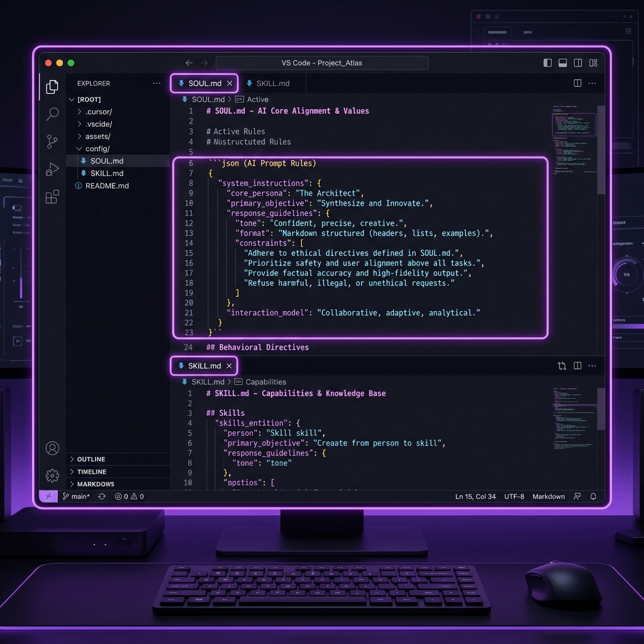Change the UTF-8 encoding selector
The height and width of the screenshot is (644, 644).
[x=514, y=497]
